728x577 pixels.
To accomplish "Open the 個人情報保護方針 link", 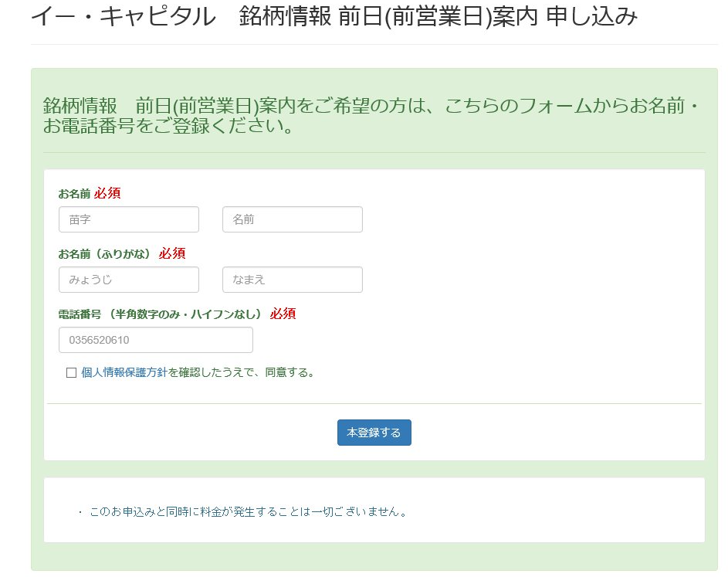I will point(124,372).
